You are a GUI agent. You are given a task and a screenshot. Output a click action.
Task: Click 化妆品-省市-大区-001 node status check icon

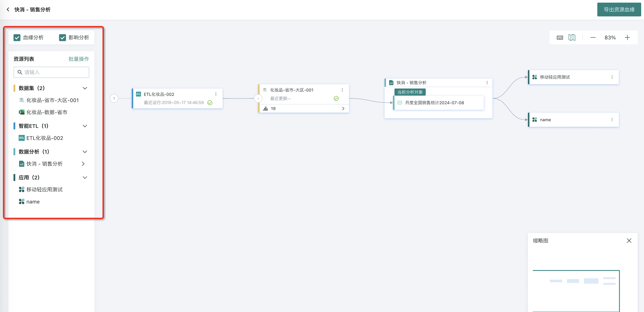(336, 98)
